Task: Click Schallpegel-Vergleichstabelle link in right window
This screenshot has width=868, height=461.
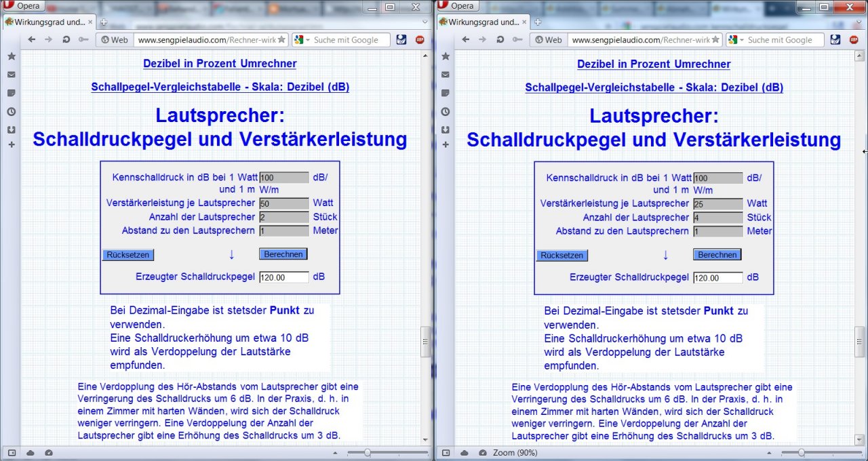Action: pyautogui.click(x=654, y=87)
